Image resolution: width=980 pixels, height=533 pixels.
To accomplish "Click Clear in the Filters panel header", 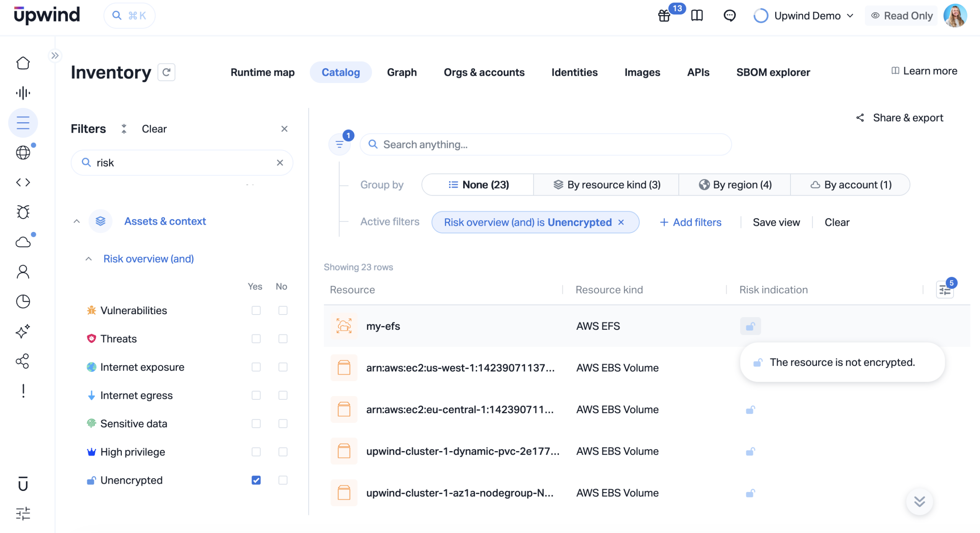I will [x=154, y=129].
